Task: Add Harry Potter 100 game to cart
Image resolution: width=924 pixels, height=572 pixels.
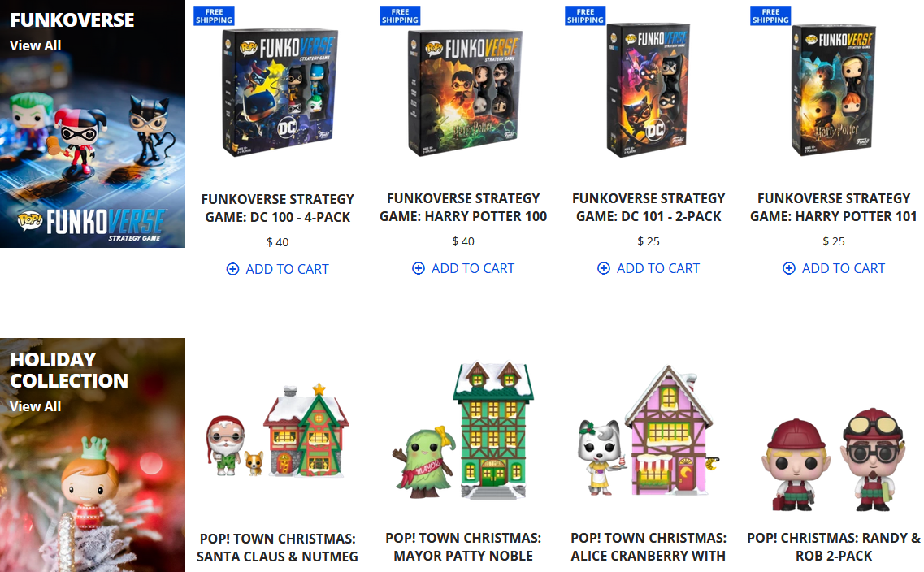Action: [x=463, y=269]
